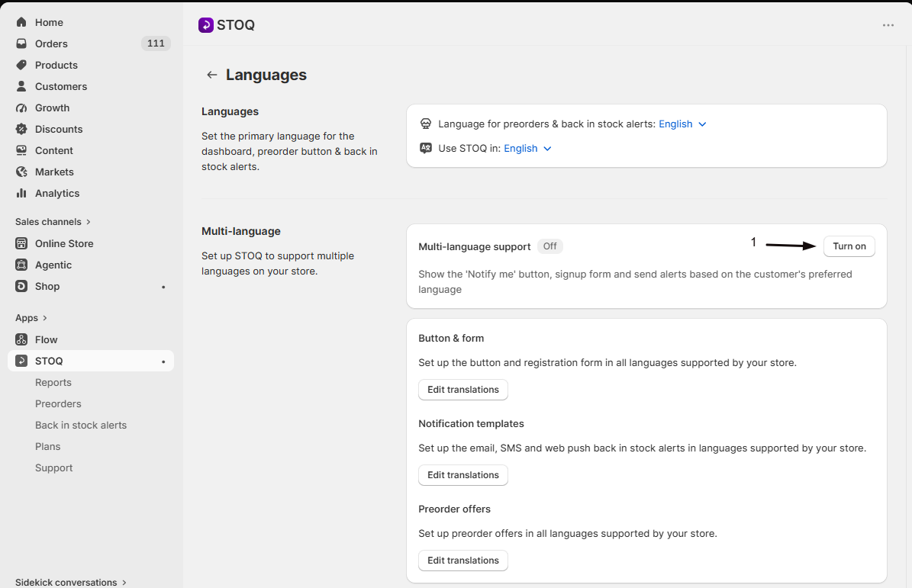Click the Home house icon
The width and height of the screenshot is (912, 588).
[21, 22]
